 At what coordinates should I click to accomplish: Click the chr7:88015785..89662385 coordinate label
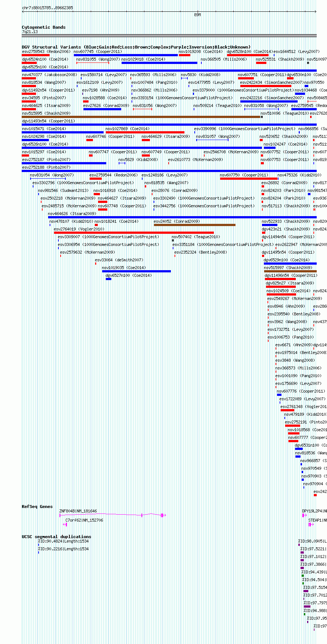47,8
